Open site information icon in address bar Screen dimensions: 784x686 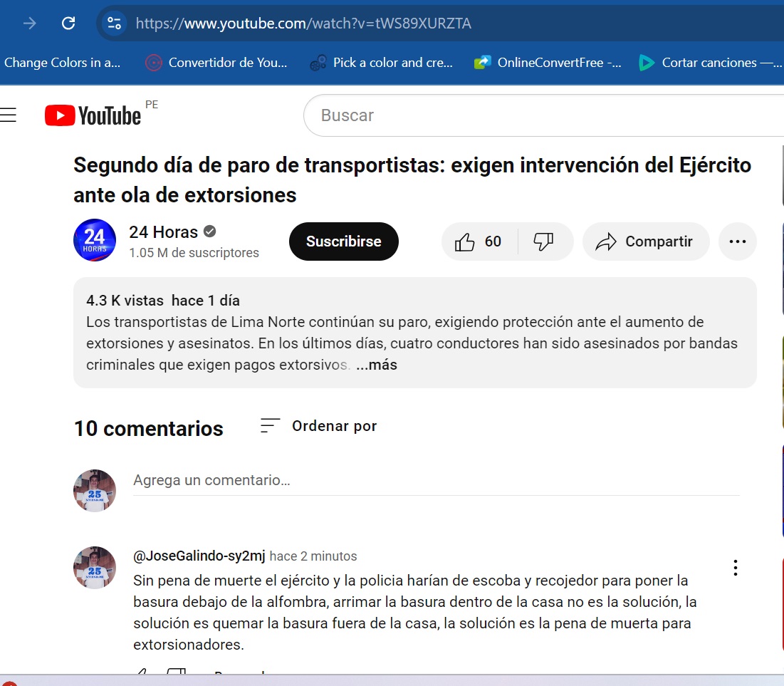click(x=114, y=24)
